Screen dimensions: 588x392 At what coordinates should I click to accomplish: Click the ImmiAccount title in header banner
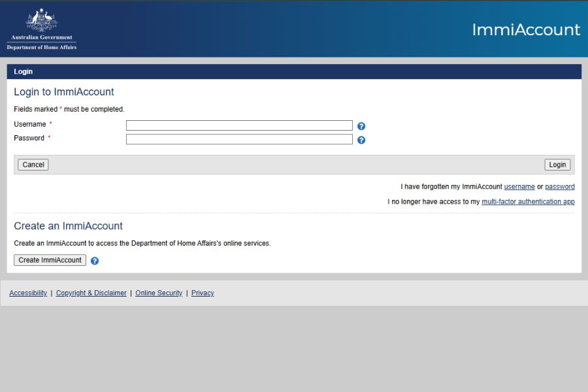tap(525, 29)
